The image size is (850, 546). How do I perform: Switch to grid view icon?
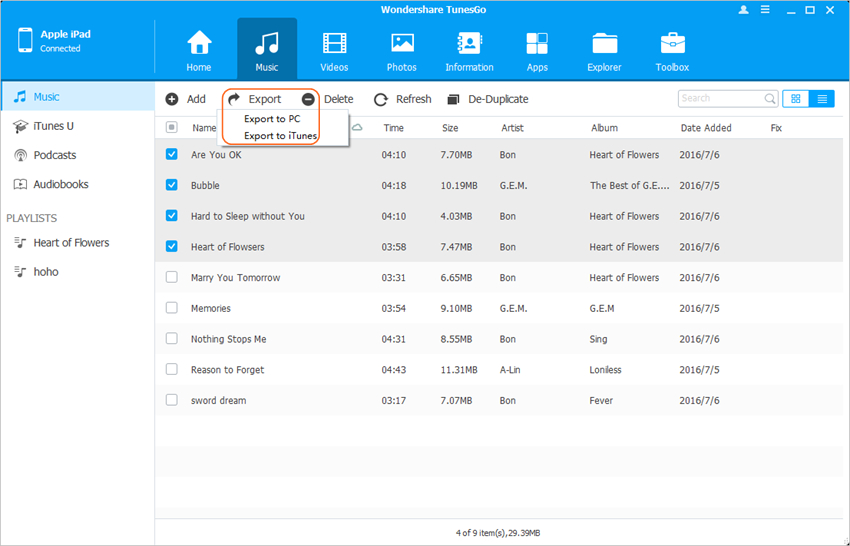click(x=796, y=99)
